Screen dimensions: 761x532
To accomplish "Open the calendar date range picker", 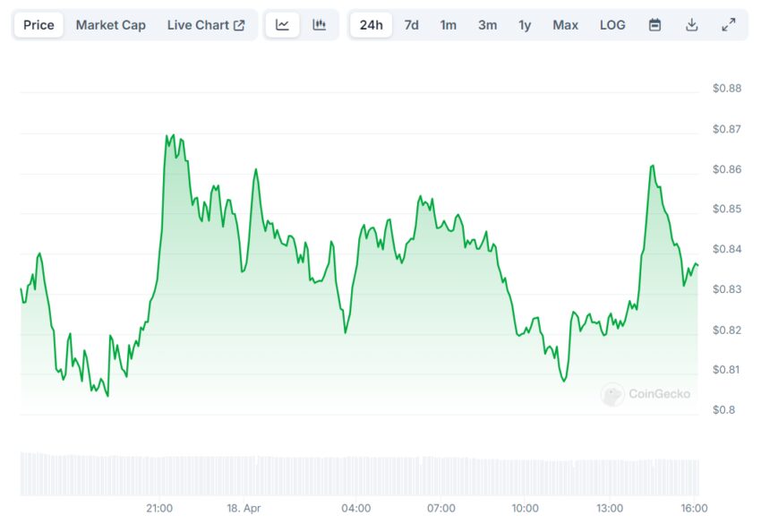I will (x=654, y=25).
